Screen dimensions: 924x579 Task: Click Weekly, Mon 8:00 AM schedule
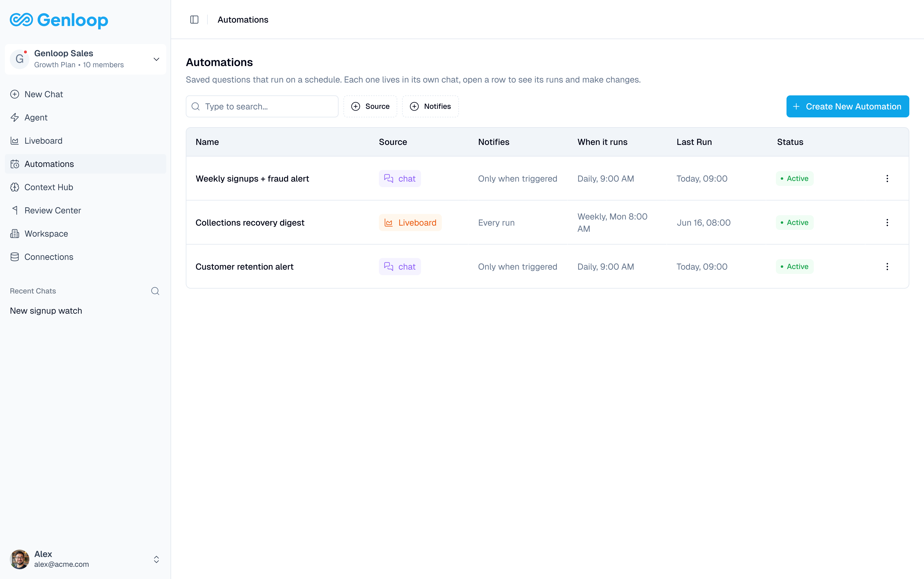click(612, 223)
